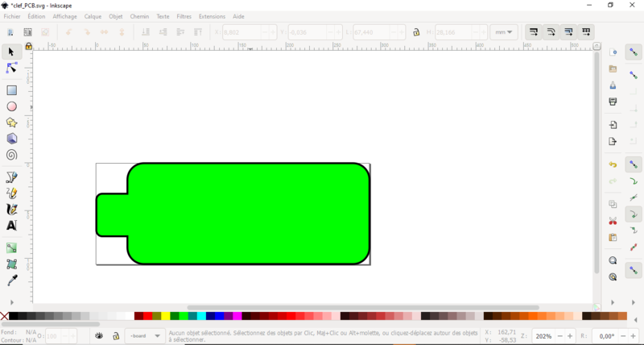Select the Spiral tool

click(11, 155)
